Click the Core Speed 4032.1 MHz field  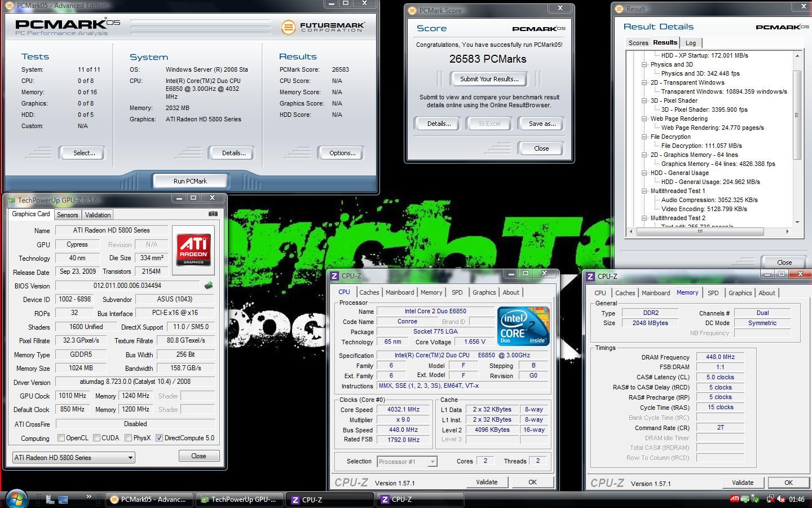(x=403, y=410)
